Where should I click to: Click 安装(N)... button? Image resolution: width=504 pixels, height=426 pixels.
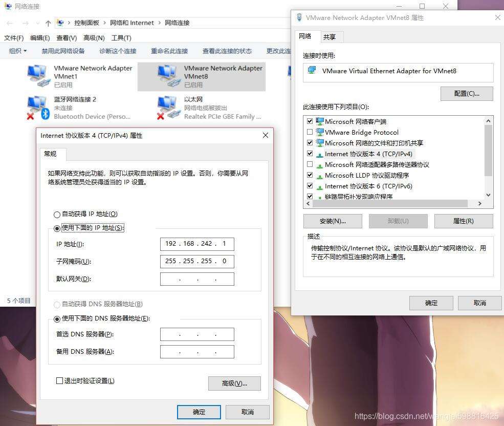333,221
